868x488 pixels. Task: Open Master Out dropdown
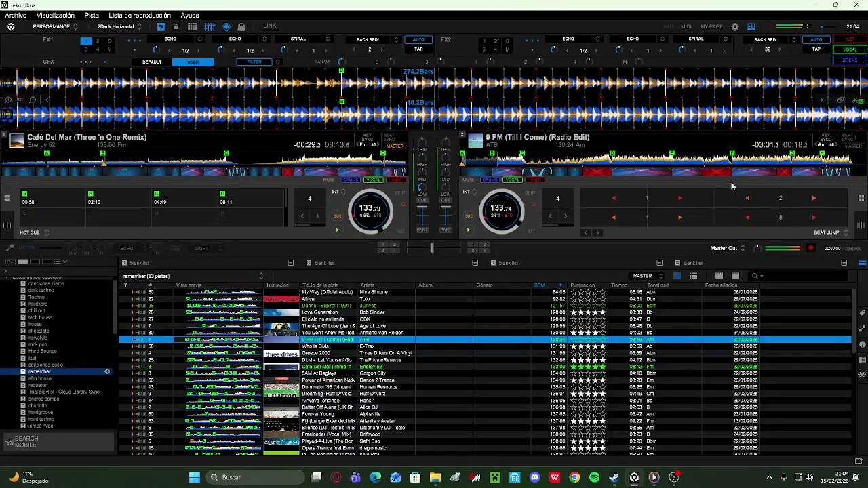728,248
